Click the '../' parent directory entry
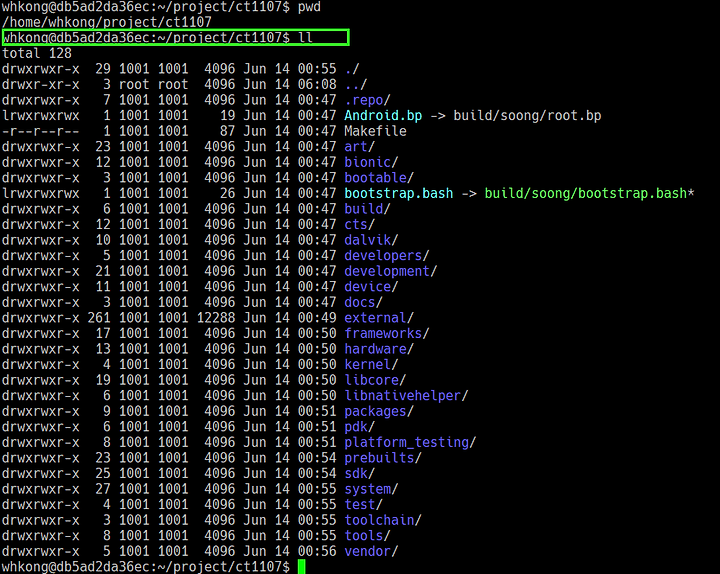 (356, 84)
